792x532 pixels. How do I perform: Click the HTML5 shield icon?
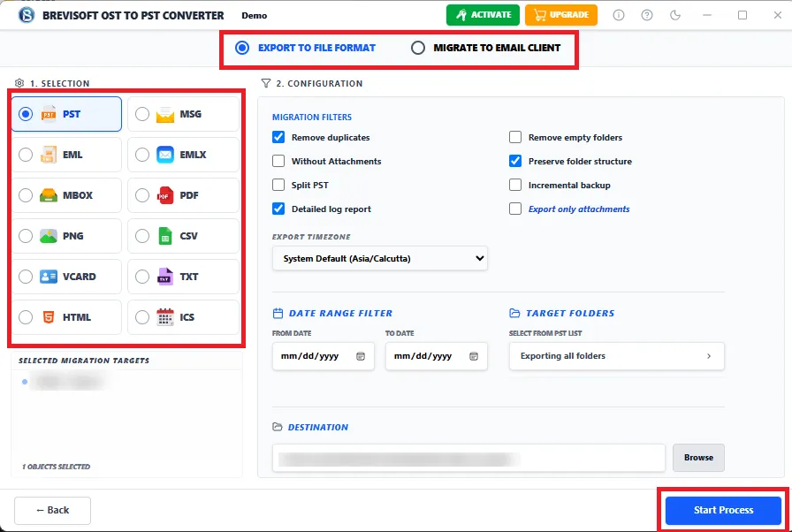point(49,317)
